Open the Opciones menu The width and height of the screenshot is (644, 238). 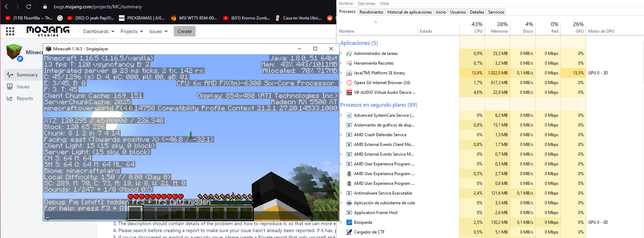[x=367, y=3]
